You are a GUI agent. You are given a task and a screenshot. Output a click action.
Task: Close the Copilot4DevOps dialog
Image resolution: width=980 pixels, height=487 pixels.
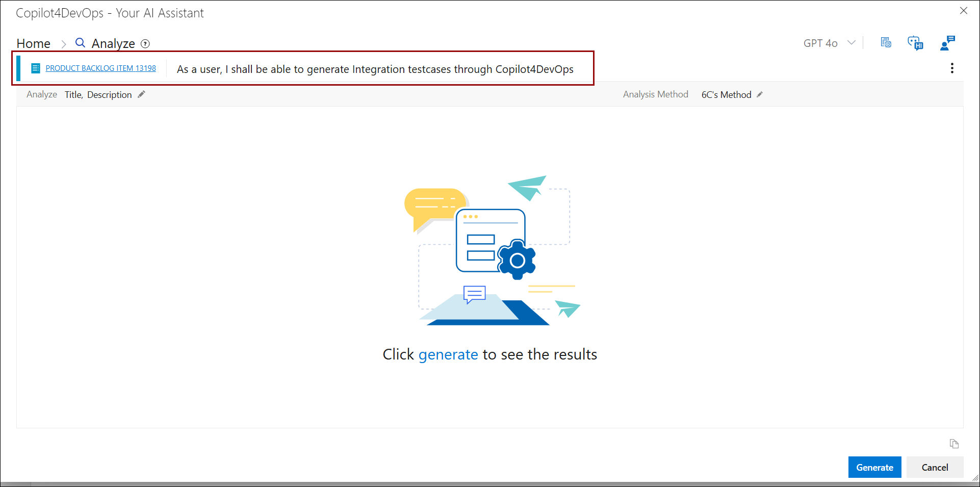tap(963, 11)
